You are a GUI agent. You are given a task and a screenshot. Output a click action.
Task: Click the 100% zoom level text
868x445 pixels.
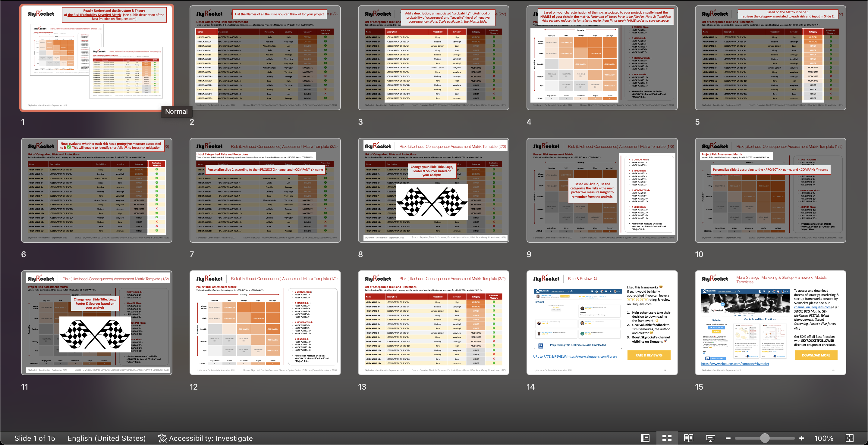point(824,438)
